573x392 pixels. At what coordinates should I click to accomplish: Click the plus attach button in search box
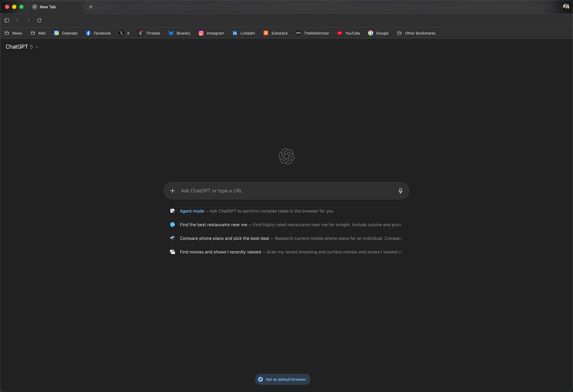[172, 190]
